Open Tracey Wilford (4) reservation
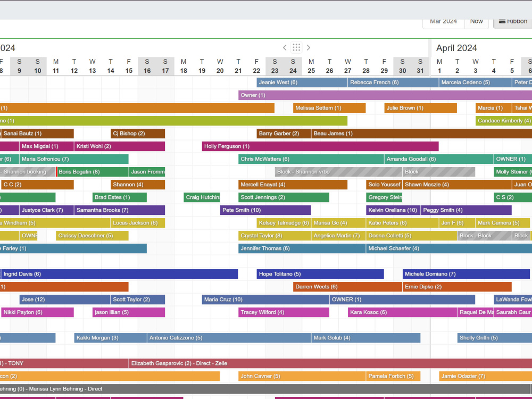 coord(284,312)
